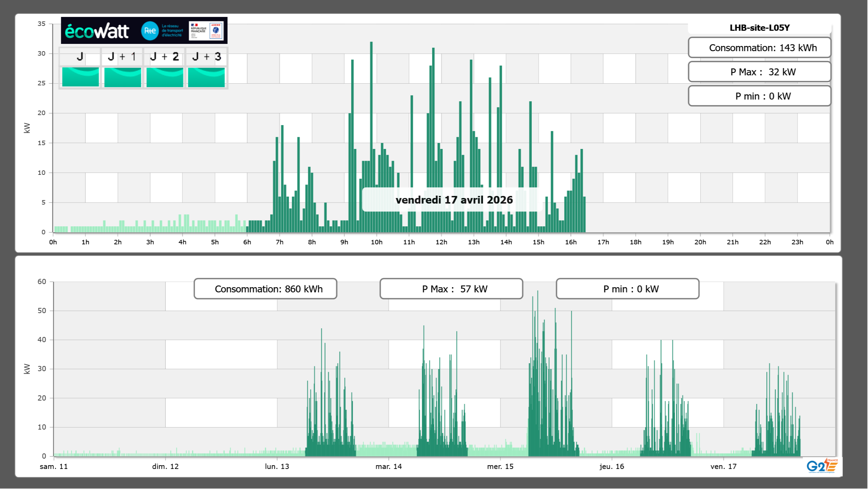Select the green J + 1 signal tile
Image resolution: width=868 pixels, height=489 pixels.
(x=123, y=77)
